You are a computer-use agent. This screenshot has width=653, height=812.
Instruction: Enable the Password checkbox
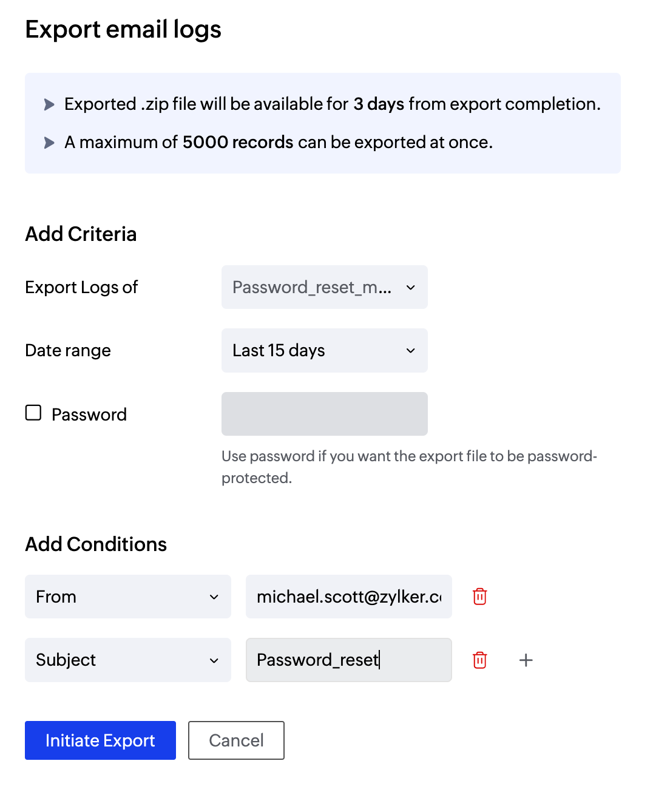33,413
